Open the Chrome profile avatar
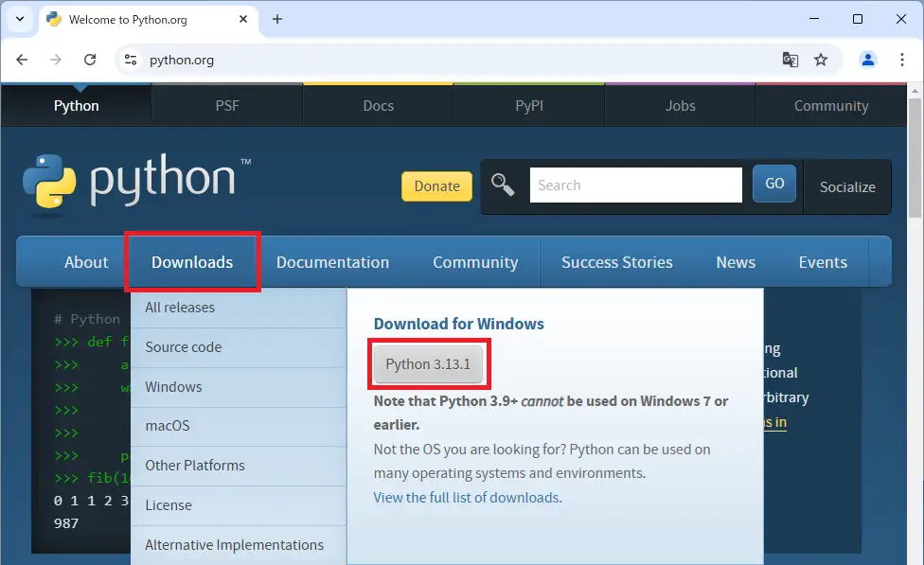The image size is (924, 565). tap(867, 60)
